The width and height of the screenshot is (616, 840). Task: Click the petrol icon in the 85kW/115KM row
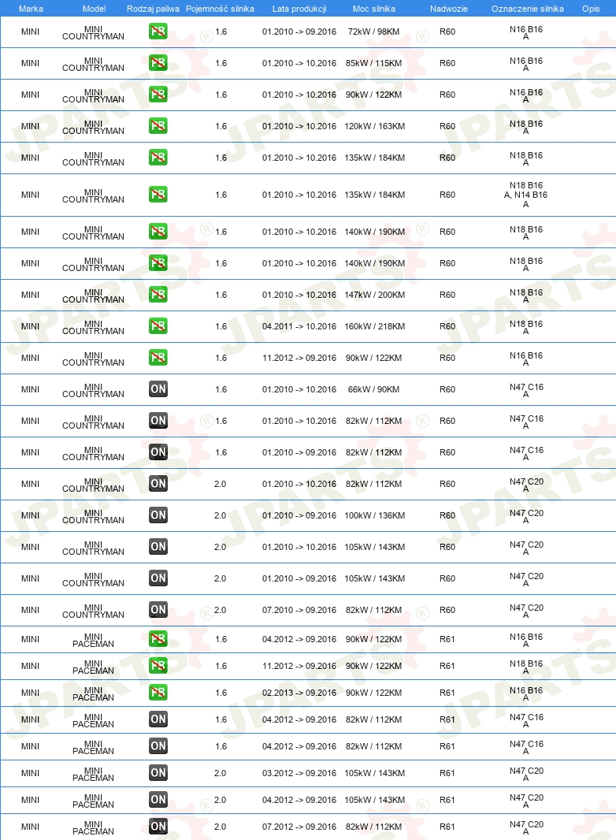tap(158, 63)
